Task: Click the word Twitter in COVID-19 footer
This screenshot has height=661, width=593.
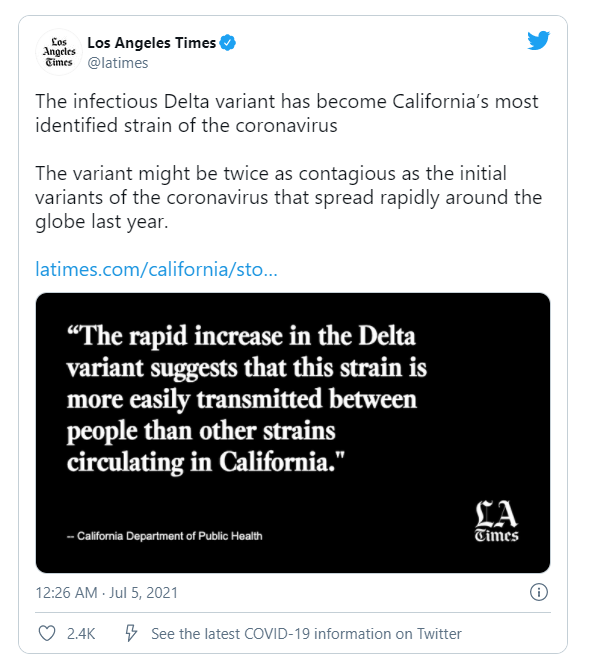Action: point(439,634)
